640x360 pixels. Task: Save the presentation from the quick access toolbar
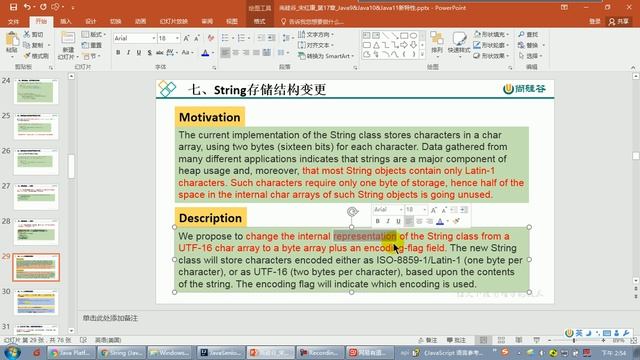pos(13,7)
